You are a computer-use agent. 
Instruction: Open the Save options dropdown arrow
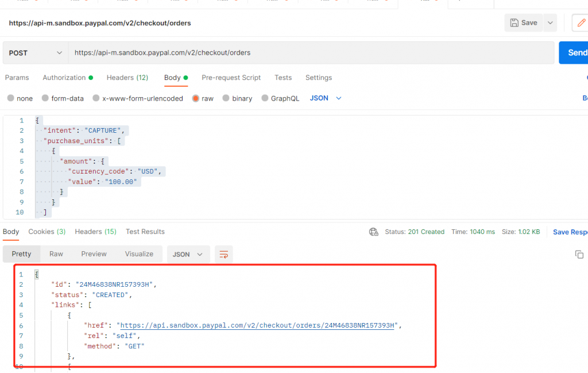(x=550, y=23)
